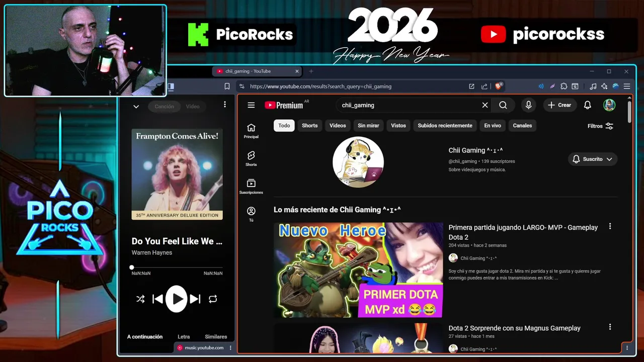
Task: Click the Warren Haynes artist link
Action: [x=152, y=252]
